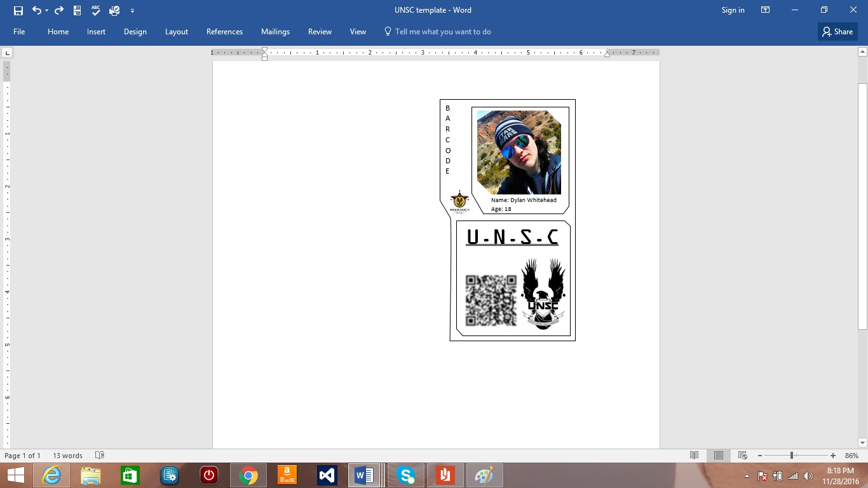
Task: Click the red power button taskbar icon
Action: tap(209, 475)
